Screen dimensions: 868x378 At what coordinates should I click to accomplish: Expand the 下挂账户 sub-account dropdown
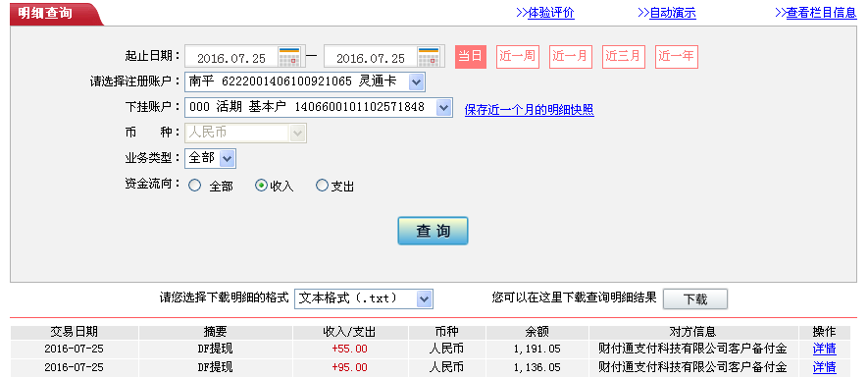click(444, 108)
